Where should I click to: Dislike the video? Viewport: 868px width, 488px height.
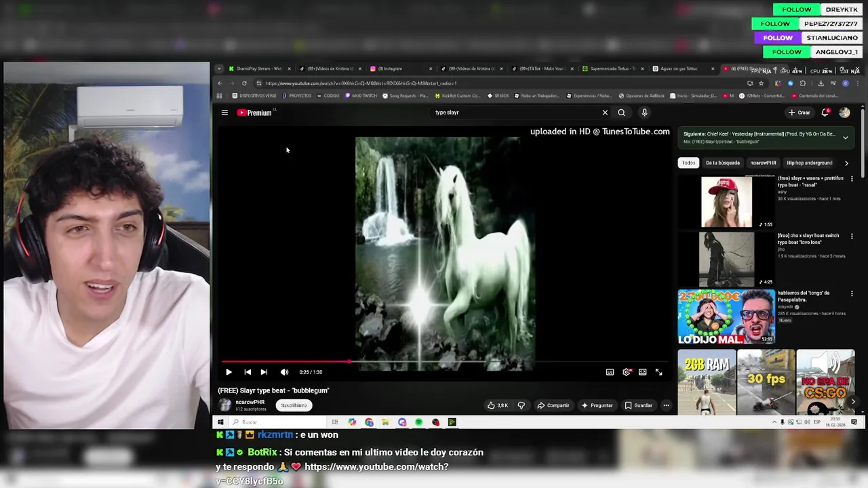[521, 405]
